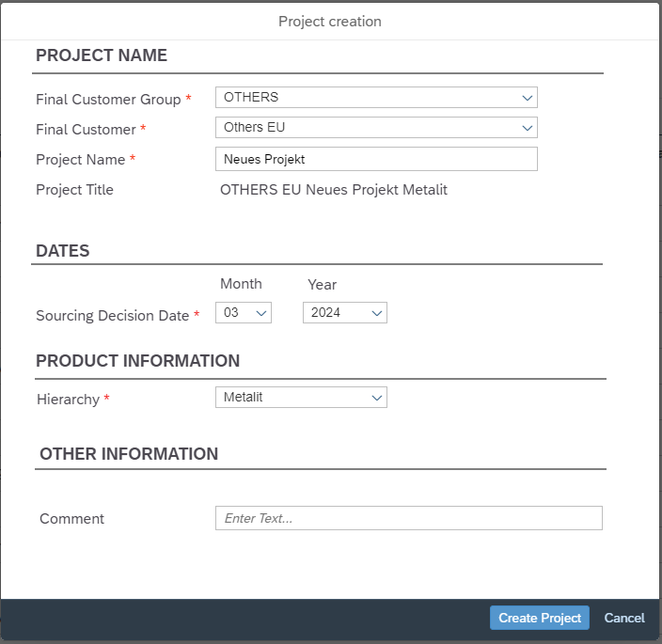The width and height of the screenshot is (662, 644).
Task: Cancel the project creation dialog
Action: [x=624, y=618]
